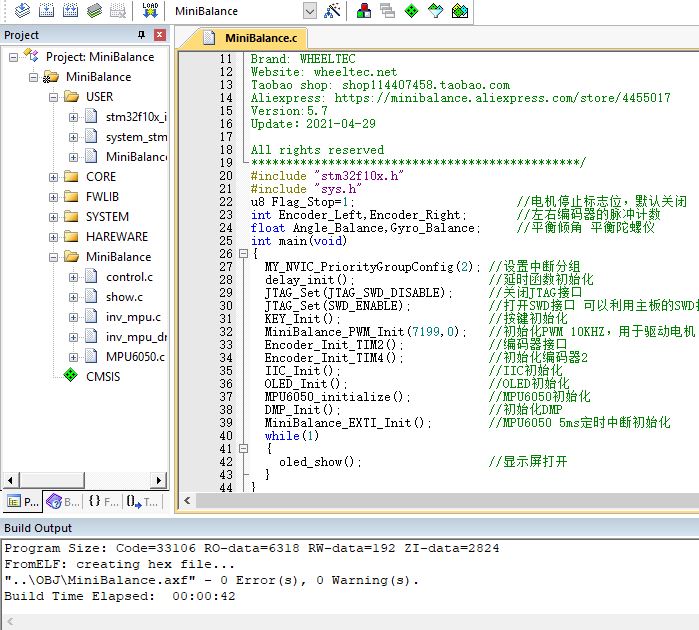
Task: Open the Pack Installer toolbar icon
Action: tap(459, 11)
